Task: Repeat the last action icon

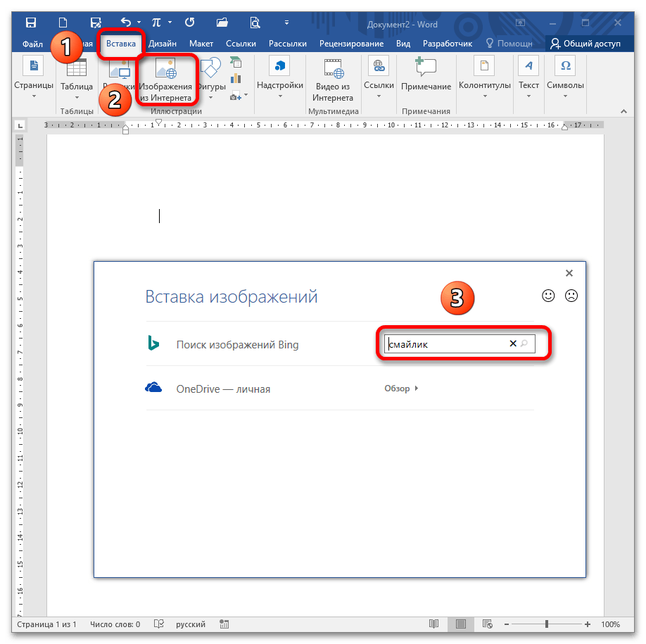Action: [x=189, y=23]
